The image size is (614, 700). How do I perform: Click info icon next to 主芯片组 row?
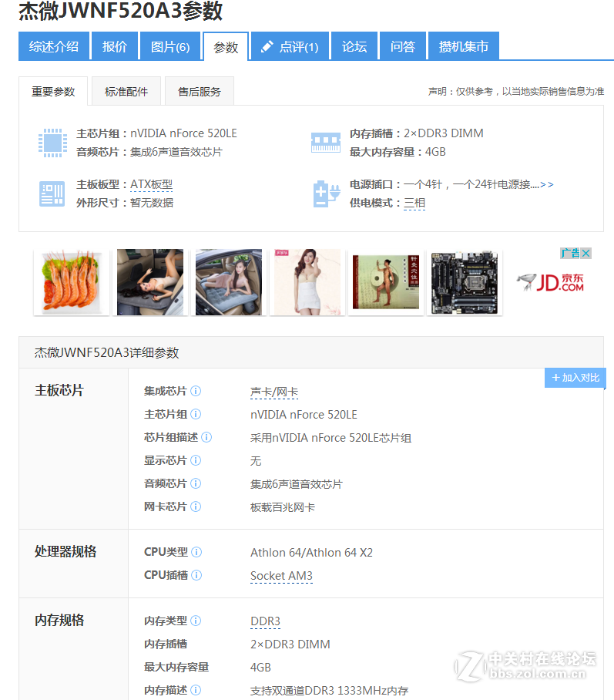196,414
